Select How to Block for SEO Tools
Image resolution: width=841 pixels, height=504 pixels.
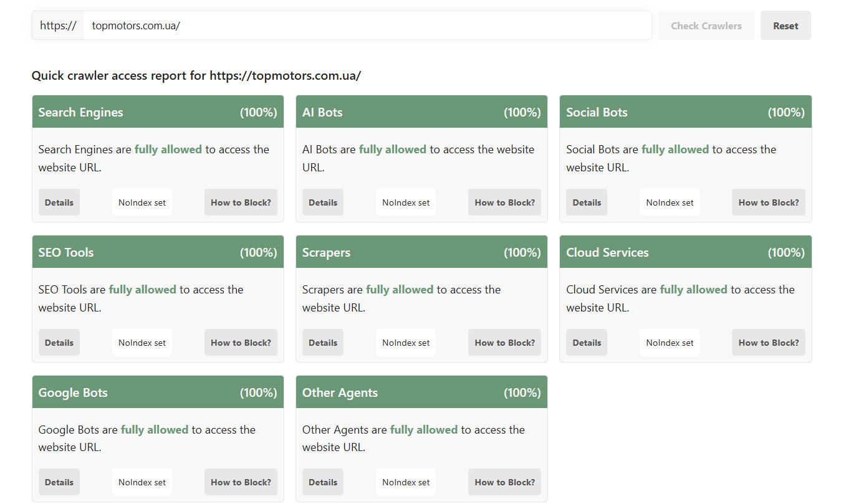click(241, 343)
